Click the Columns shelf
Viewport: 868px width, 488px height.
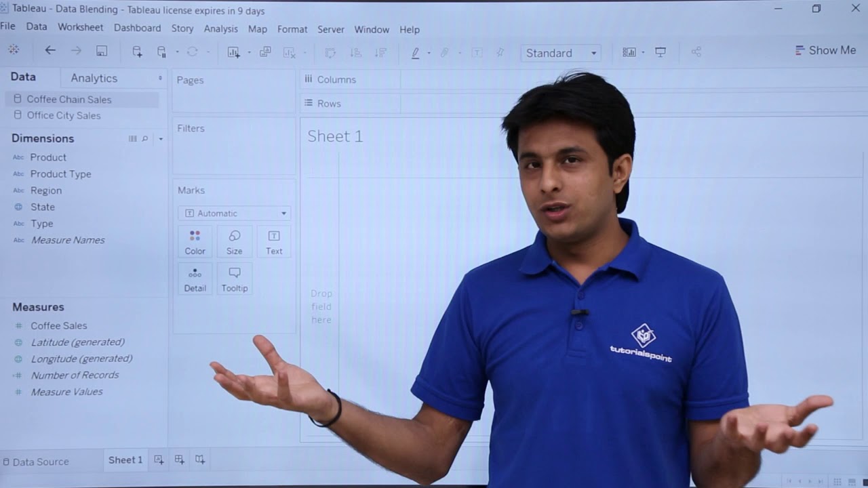pos(583,79)
